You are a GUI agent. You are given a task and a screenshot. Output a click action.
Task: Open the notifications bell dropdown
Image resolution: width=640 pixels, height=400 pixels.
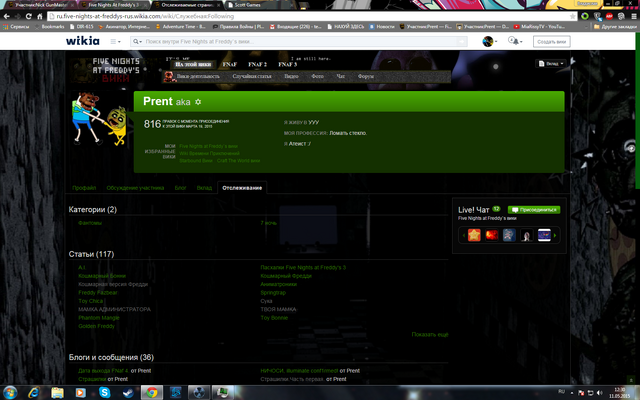515,41
